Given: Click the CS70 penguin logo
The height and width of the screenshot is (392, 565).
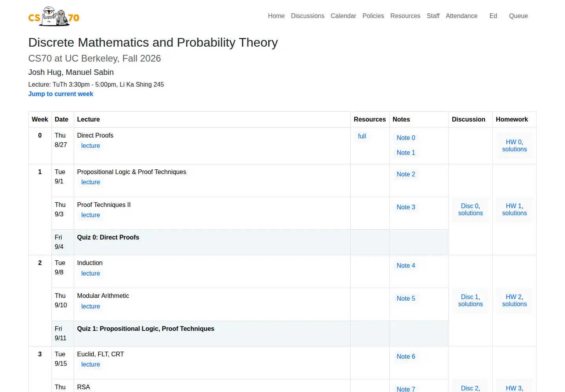Looking at the screenshot, I should 54,16.
